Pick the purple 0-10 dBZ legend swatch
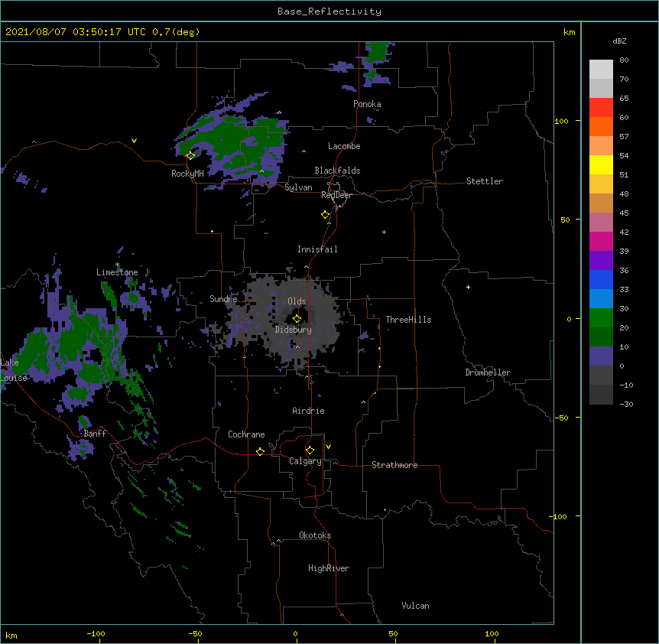Image resolution: width=659 pixels, height=644 pixels. point(601,356)
